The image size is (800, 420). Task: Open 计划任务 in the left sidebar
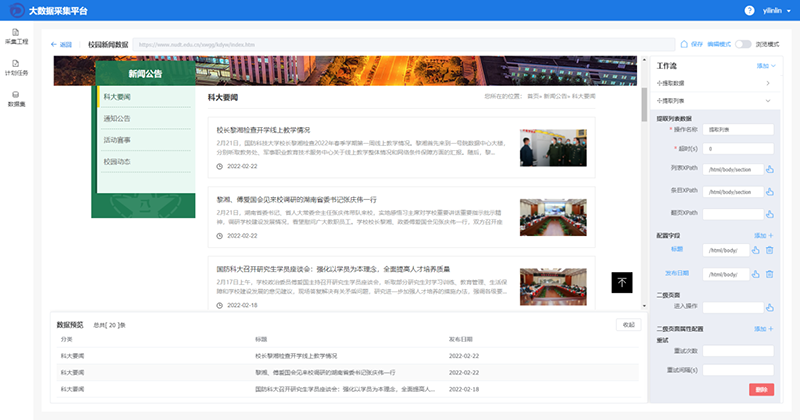click(16, 68)
